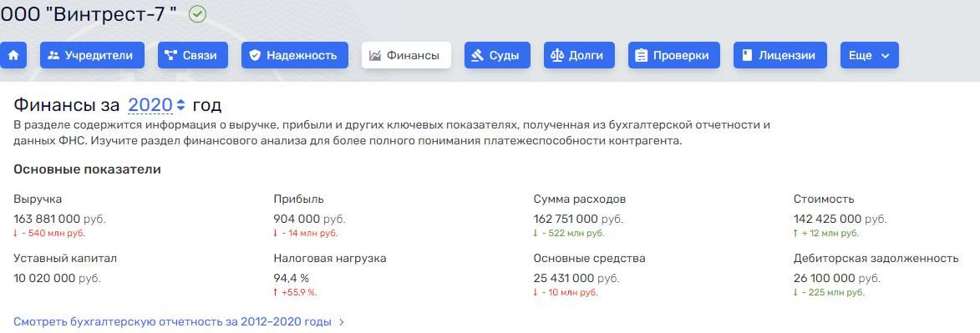Open the Долги tab

click(x=579, y=56)
